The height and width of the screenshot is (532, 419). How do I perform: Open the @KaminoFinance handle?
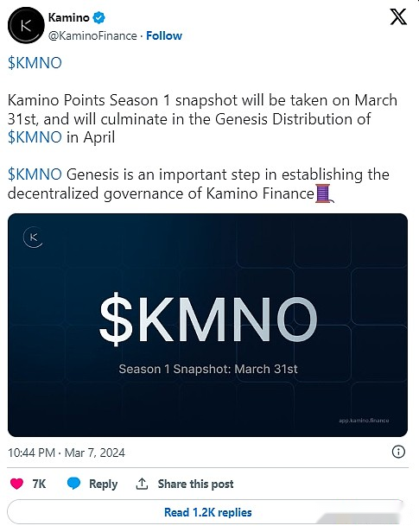(x=92, y=36)
